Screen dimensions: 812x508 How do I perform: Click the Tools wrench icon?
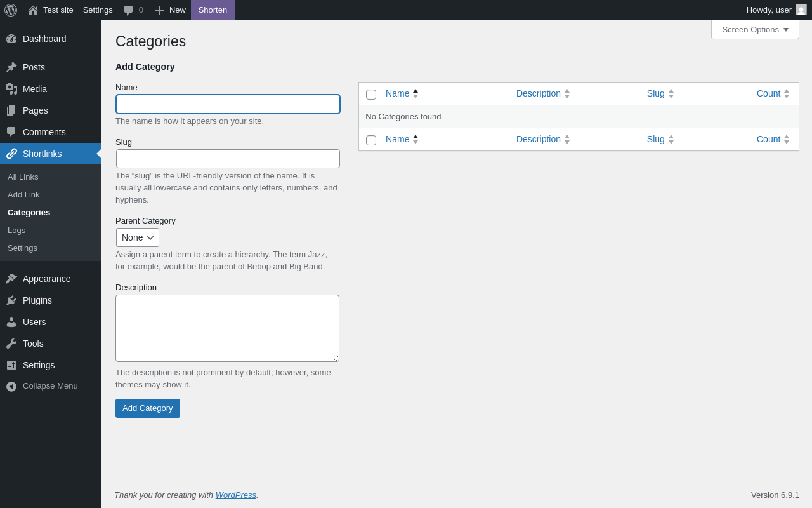tap(11, 344)
